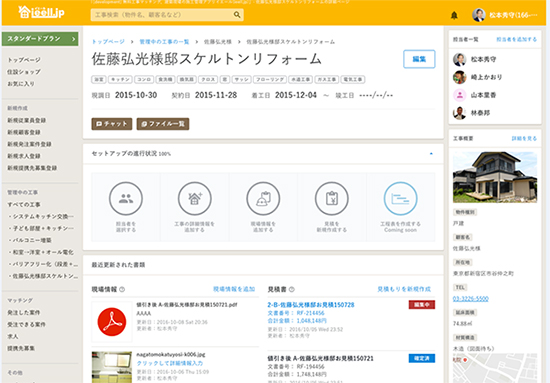Click the kitchen photo thumbnail
Image resolution: width=550 pixels, height=383 pixels.
tap(112, 367)
